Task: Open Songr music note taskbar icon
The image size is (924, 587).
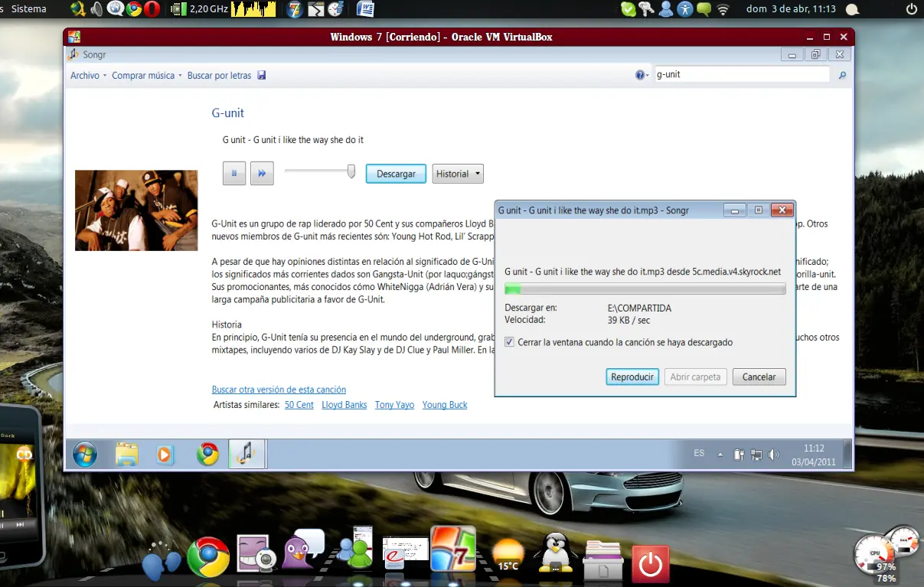Action: (x=247, y=454)
